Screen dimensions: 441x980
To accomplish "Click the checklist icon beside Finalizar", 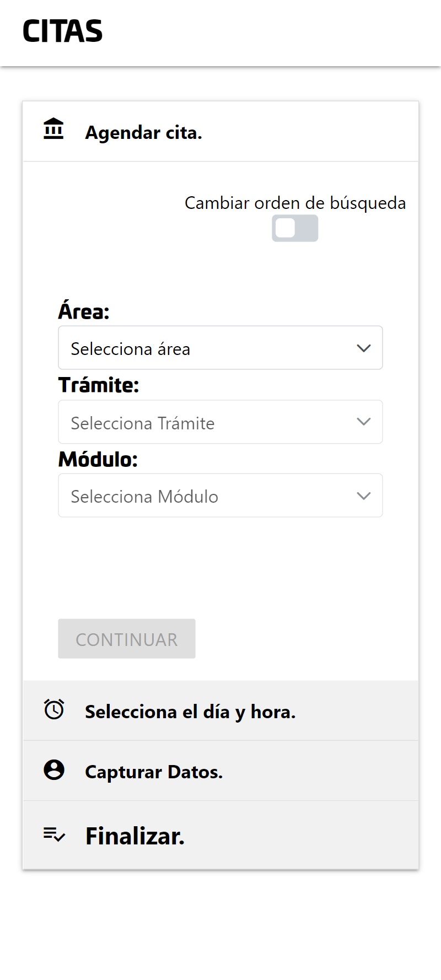I will coord(54,834).
